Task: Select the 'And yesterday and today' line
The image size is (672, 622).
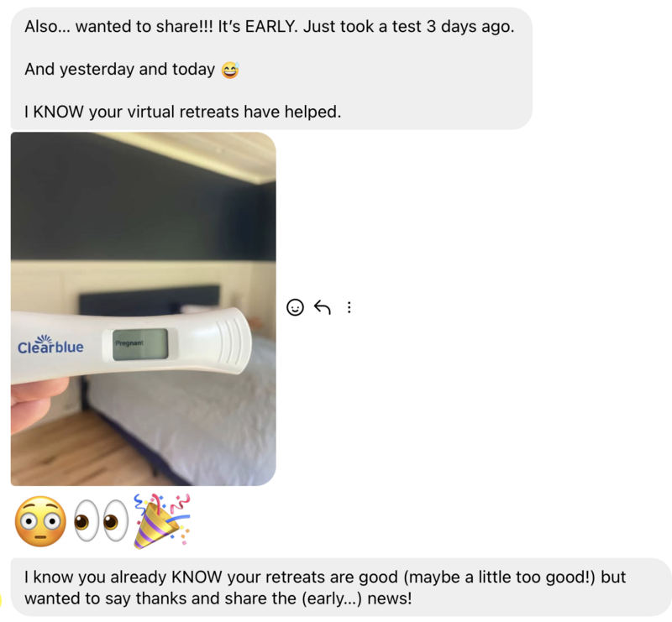Action: point(119,70)
